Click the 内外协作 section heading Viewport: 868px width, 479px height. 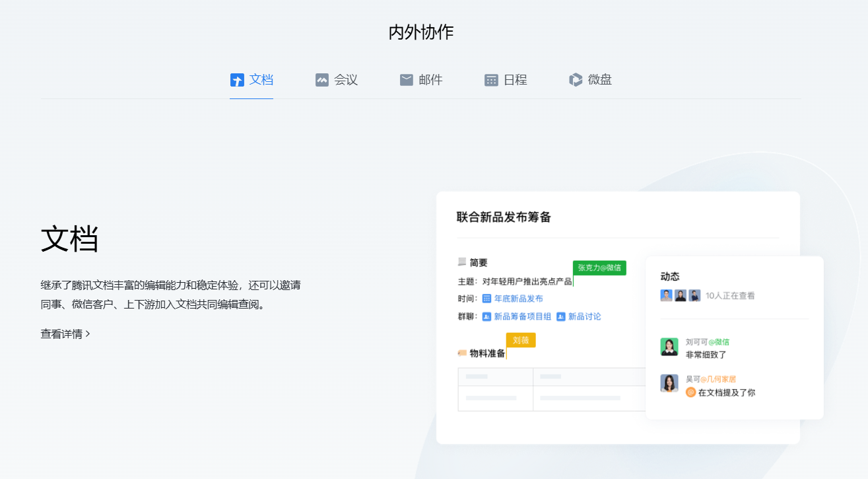tap(421, 32)
